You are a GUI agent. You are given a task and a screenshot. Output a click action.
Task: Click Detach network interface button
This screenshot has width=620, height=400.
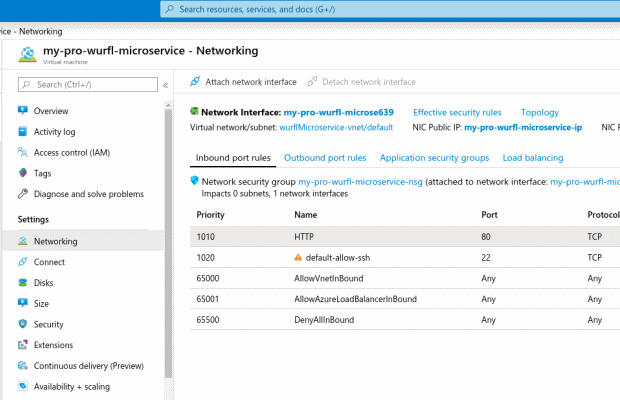pos(361,82)
